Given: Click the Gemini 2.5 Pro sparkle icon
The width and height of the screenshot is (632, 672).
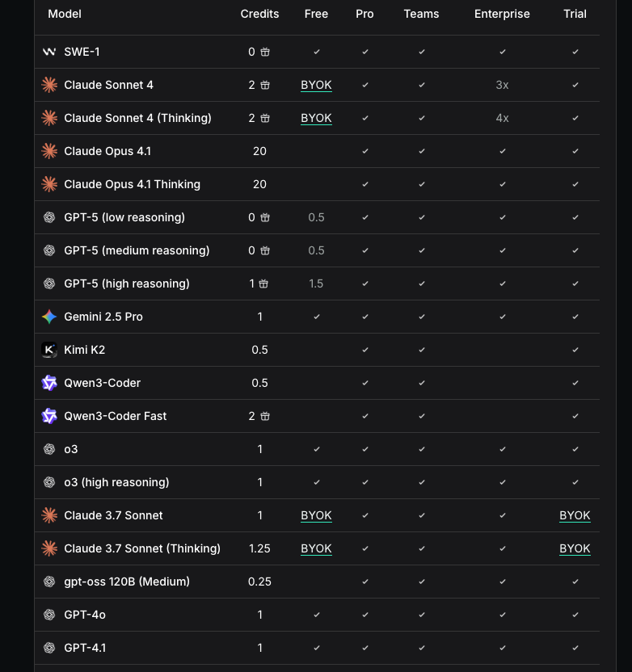Looking at the screenshot, I should (49, 317).
